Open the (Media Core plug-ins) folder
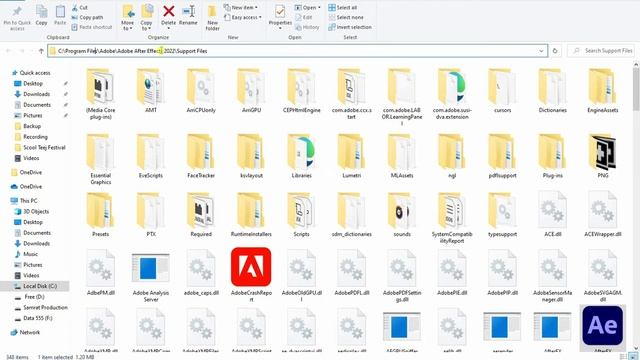640x360 pixels. tap(100, 94)
